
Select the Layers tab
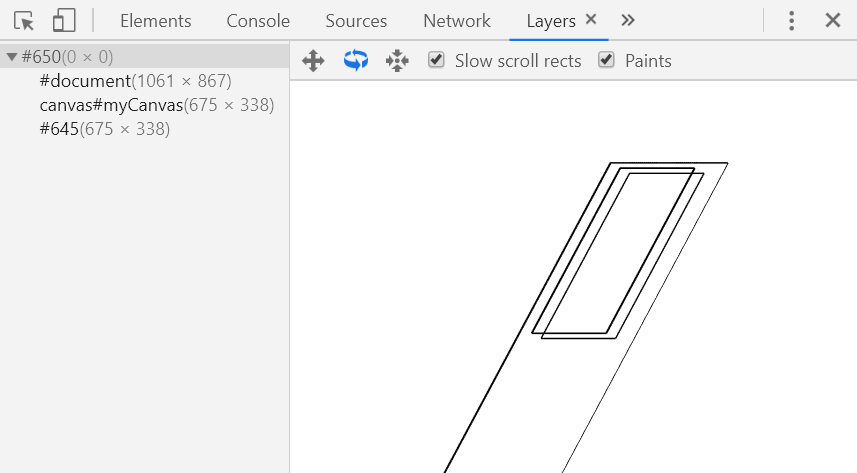click(x=551, y=21)
